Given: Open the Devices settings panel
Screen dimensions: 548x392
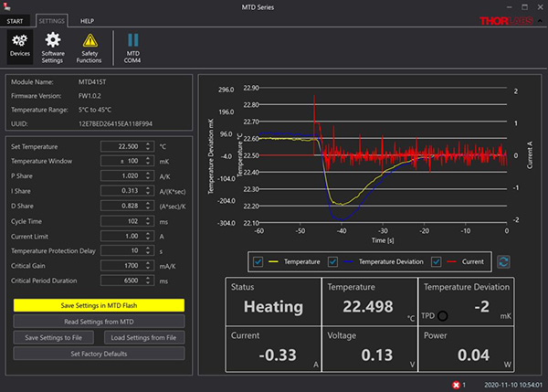Looking at the screenshot, I should [x=19, y=45].
